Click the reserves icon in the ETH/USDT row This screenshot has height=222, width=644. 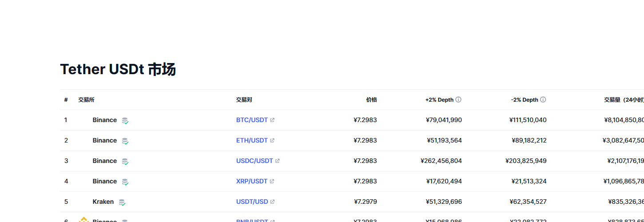[125, 141]
